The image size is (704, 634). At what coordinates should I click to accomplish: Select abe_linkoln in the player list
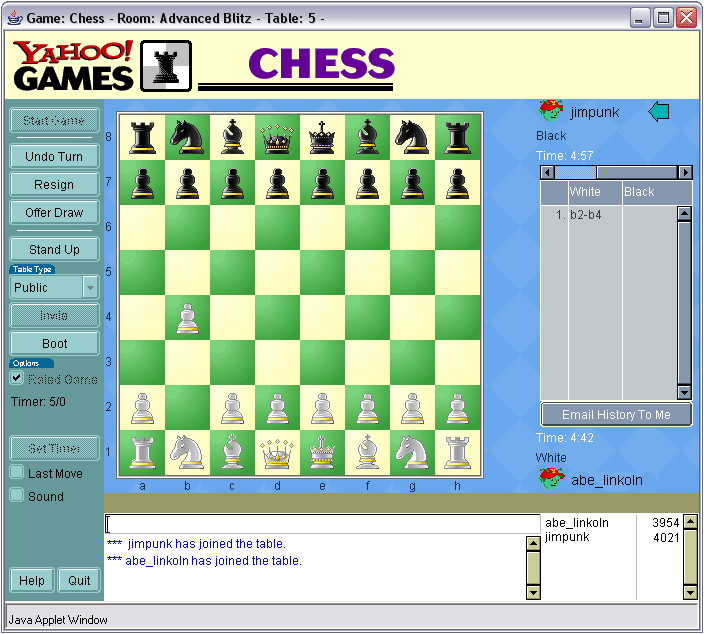pos(576,523)
